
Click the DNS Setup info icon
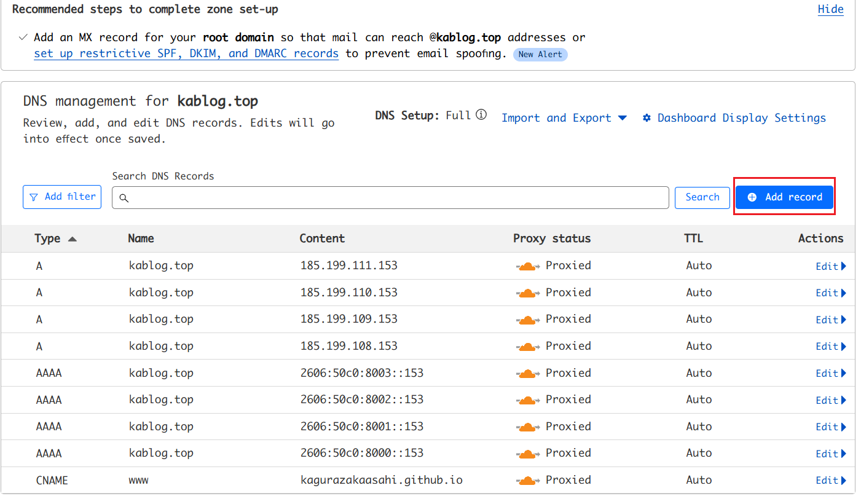click(481, 115)
